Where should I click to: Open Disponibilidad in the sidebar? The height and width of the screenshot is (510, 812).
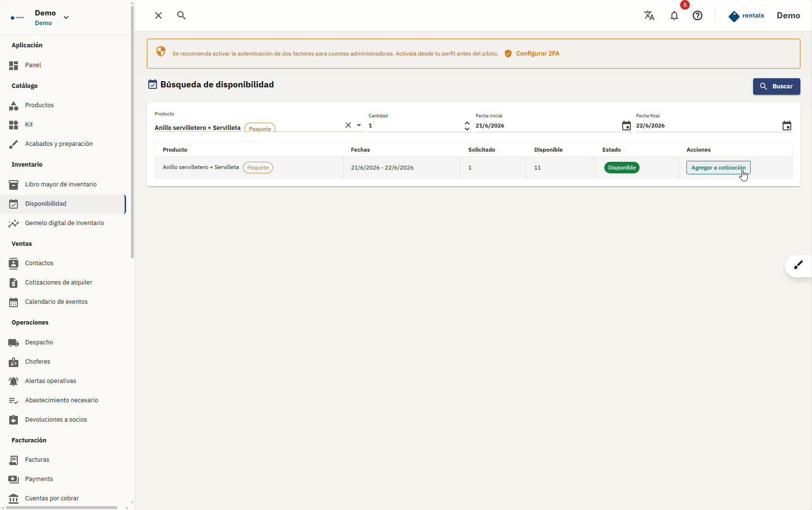coord(63,204)
